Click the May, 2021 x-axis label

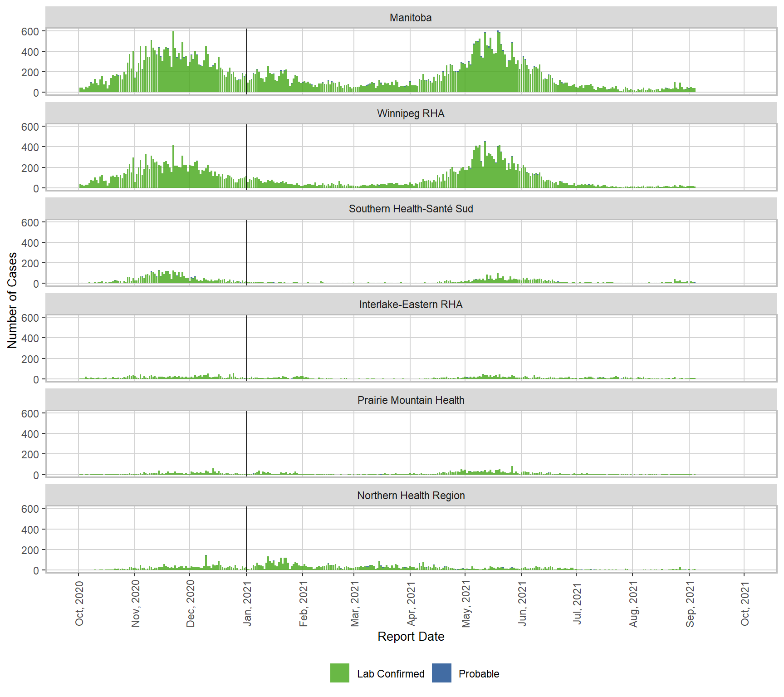coord(466,604)
